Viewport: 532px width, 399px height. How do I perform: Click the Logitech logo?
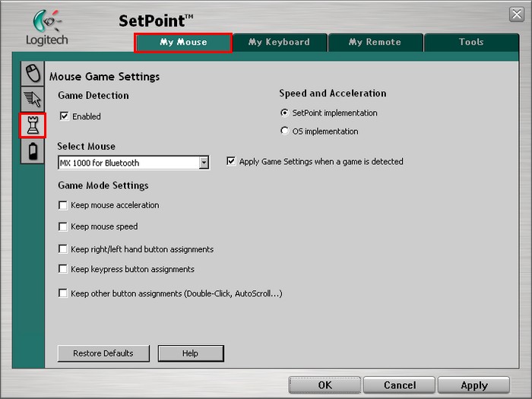[47, 28]
